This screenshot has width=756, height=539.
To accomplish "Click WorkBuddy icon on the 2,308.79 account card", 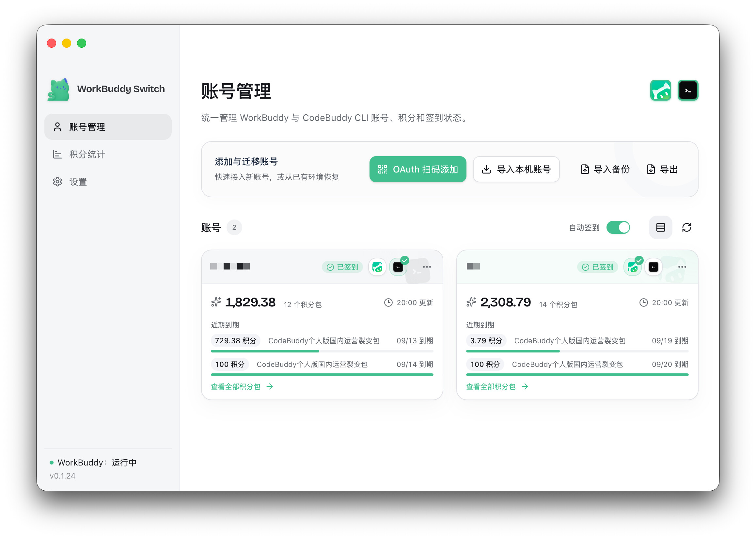I will pyautogui.click(x=632, y=267).
